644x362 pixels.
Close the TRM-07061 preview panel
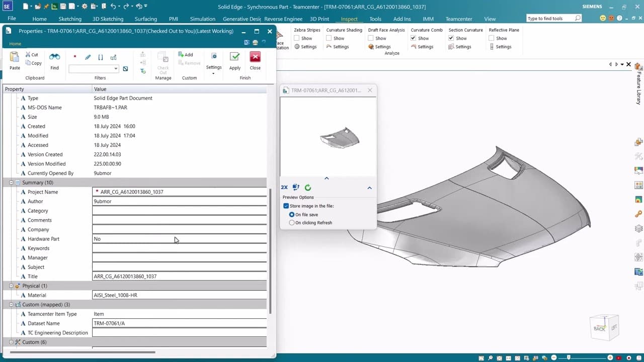[370, 90]
